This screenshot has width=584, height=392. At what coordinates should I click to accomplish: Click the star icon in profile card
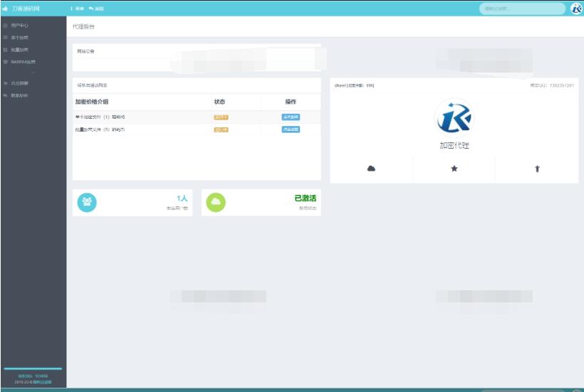tap(454, 169)
